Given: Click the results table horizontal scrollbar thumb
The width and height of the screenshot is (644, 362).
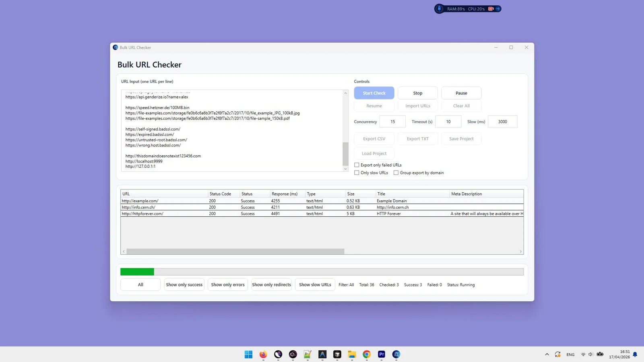Looking at the screenshot, I should [235, 251].
